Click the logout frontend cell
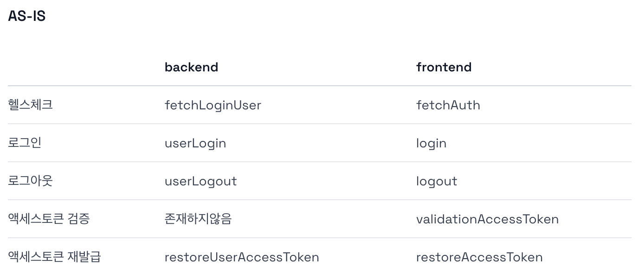This screenshot has height=279, width=644. point(437,181)
